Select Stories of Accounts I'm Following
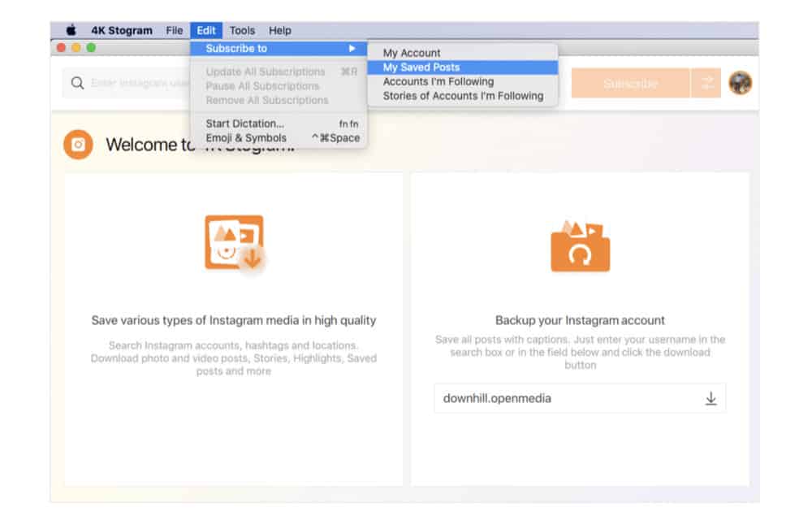The image size is (812, 525). [463, 96]
